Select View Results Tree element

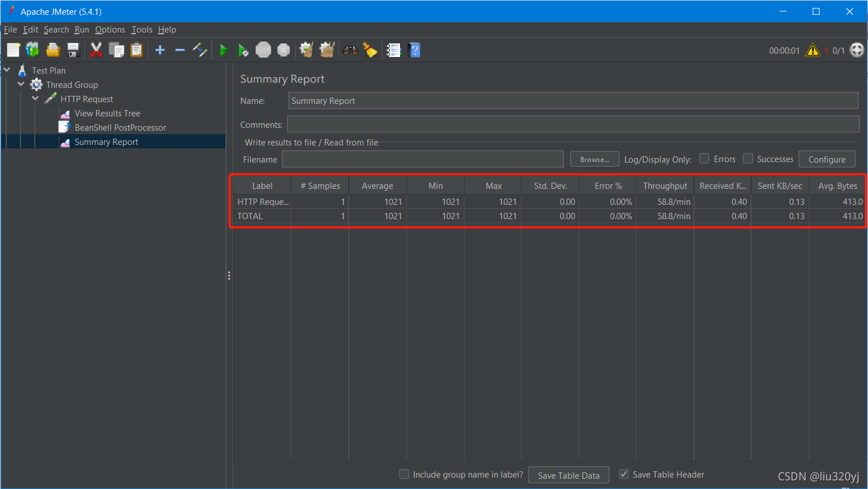point(107,113)
